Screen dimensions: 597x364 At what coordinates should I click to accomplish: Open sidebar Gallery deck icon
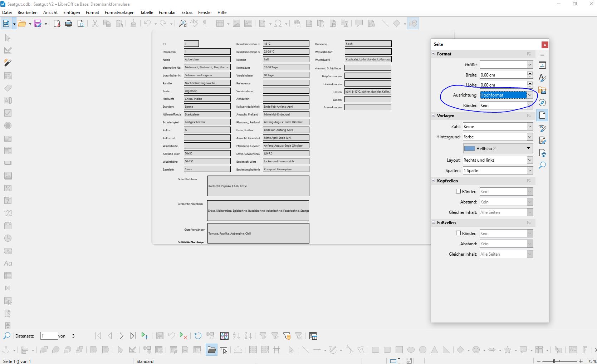point(542,90)
